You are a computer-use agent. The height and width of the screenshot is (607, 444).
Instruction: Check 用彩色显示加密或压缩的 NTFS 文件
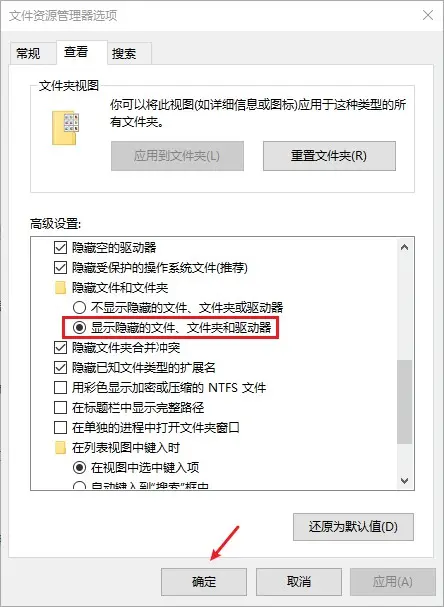(x=60, y=388)
